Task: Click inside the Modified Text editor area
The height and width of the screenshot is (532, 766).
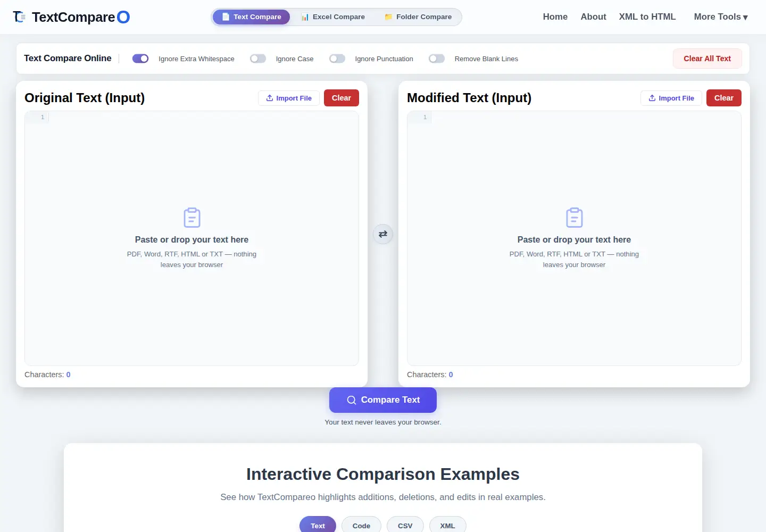Action: tap(574, 238)
